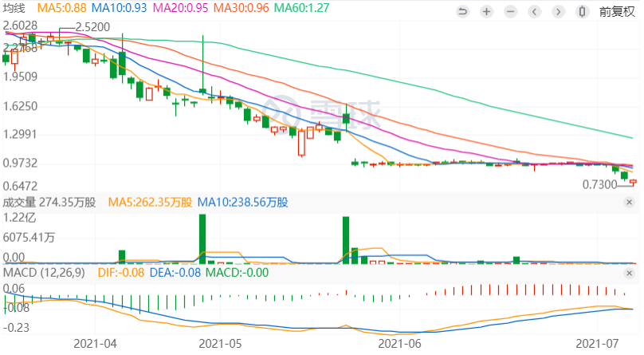The height and width of the screenshot is (355, 644).
Task: Click the 均线 indicator label
Action: pyautogui.click(x=14, y=8)
